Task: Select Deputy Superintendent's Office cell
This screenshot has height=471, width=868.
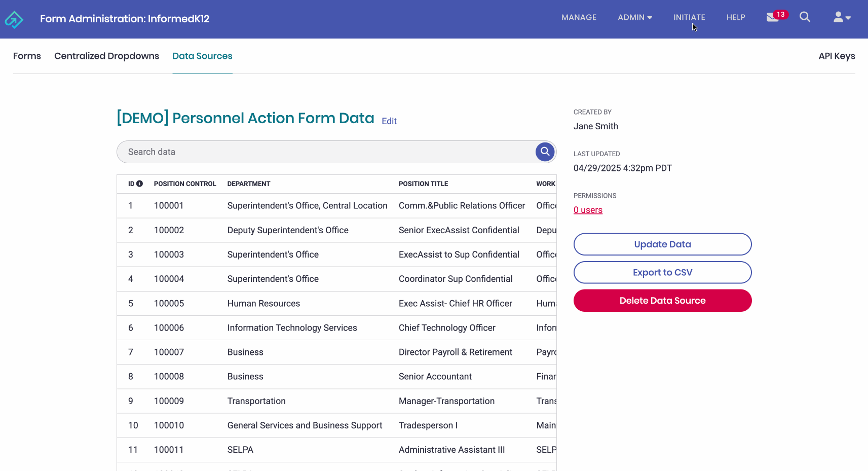Action: (x=288, y=230)
